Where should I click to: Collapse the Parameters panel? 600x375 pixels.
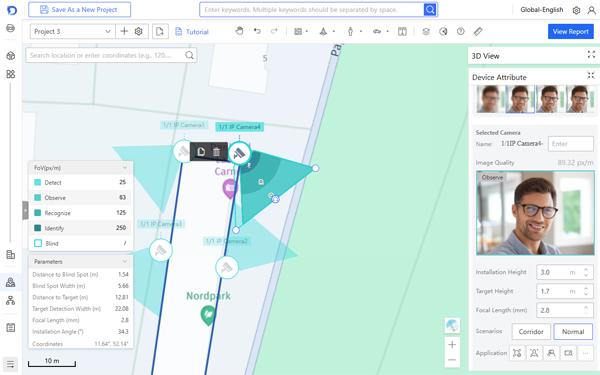click(x=124, y=261)
